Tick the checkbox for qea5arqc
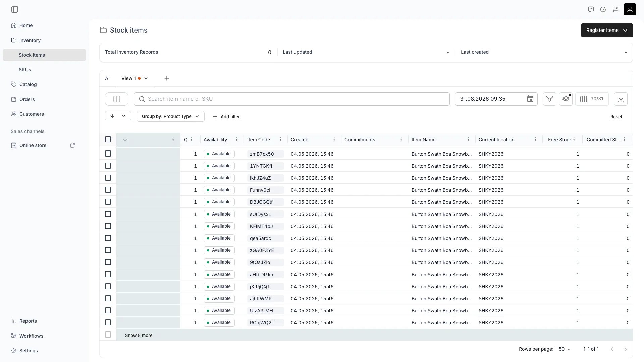The image size is (644, 362). coord(108,238)
